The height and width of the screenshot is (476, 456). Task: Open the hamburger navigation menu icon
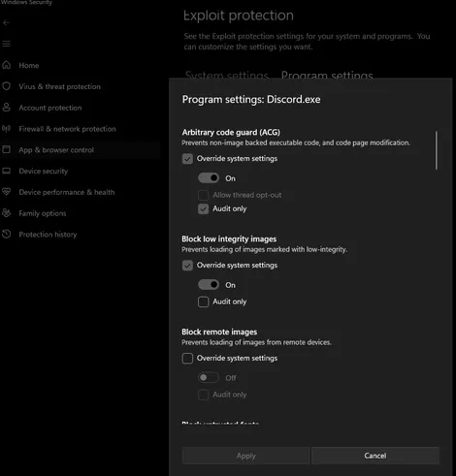pos(6,44)
